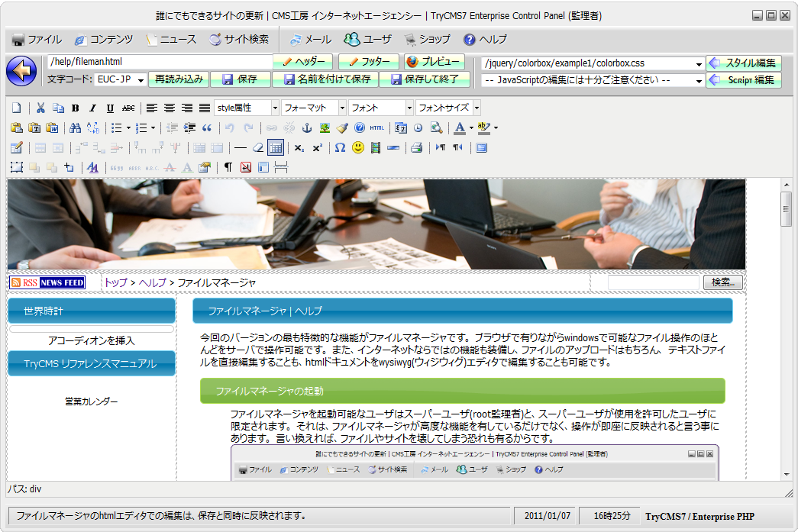Click the back arrow navigation icon
Image resolution: width=798 pixels, height=532 pixels.
pos(21,71)
